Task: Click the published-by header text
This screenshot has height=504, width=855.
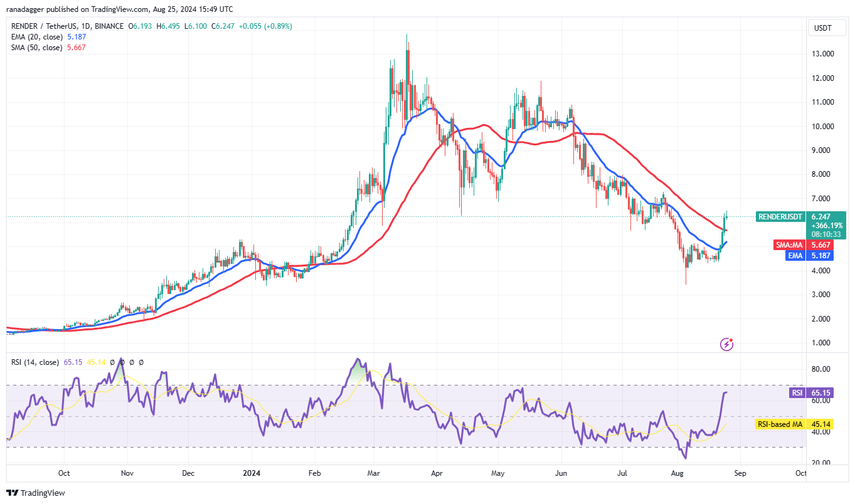Action: coord(119,9)
